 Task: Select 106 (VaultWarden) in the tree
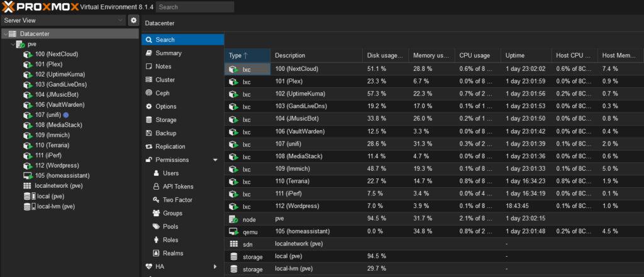[60, 105]
